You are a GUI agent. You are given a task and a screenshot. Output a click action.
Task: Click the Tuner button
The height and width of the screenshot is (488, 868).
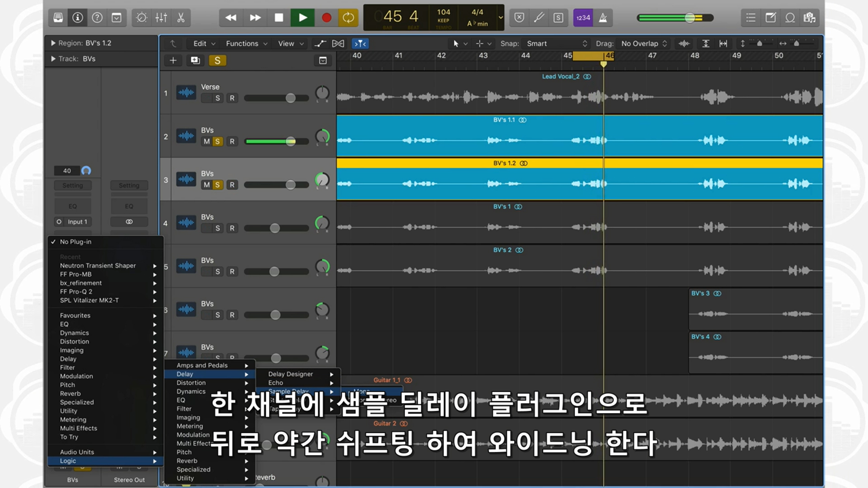pos(539,18)
